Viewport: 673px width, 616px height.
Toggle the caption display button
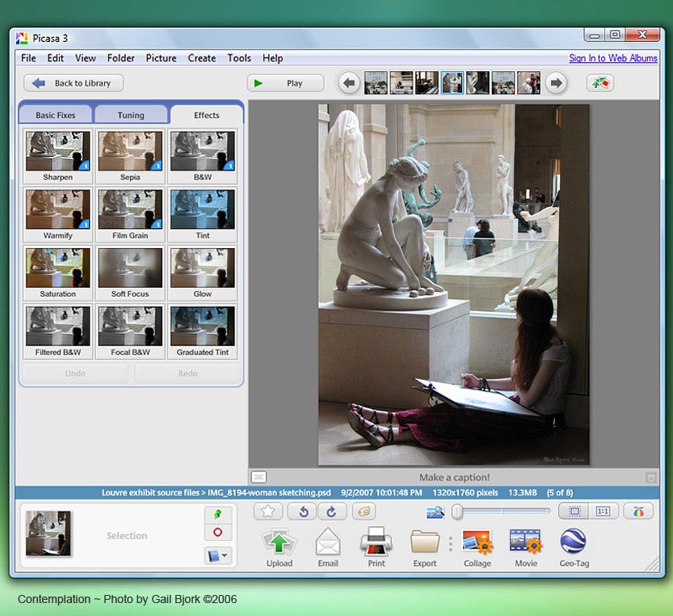[x=259, y=477]
